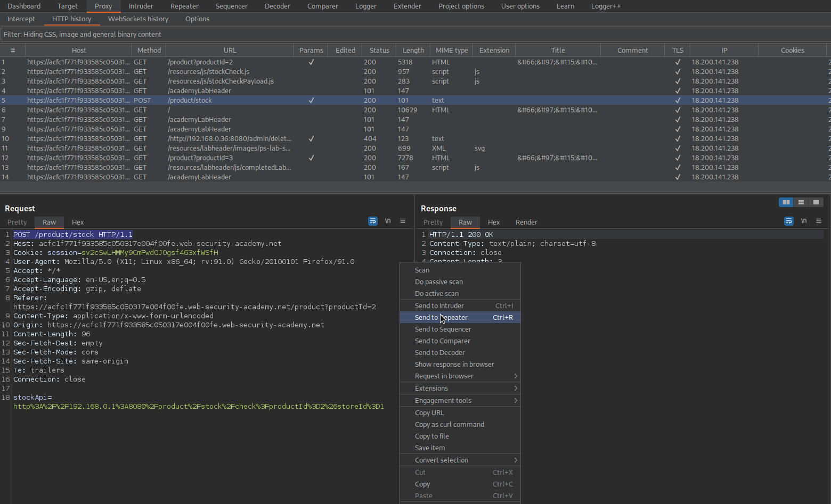This screenshot has height=504, width=831.
Task: Expand Extensions submenu arrow
Action: click(515, 389)
